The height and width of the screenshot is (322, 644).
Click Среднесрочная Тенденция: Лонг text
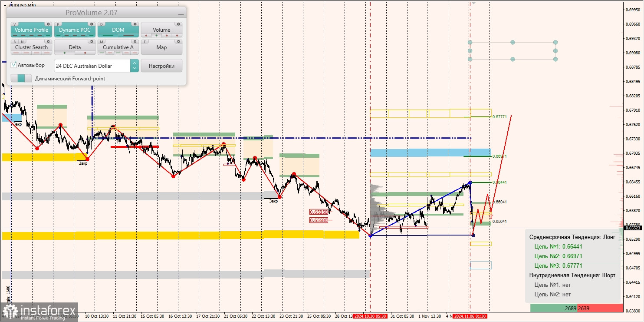[x=572, y=237]
